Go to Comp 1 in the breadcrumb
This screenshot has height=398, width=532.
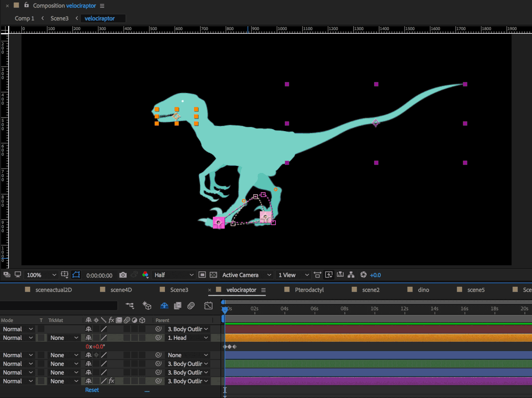tap(24, 18)
